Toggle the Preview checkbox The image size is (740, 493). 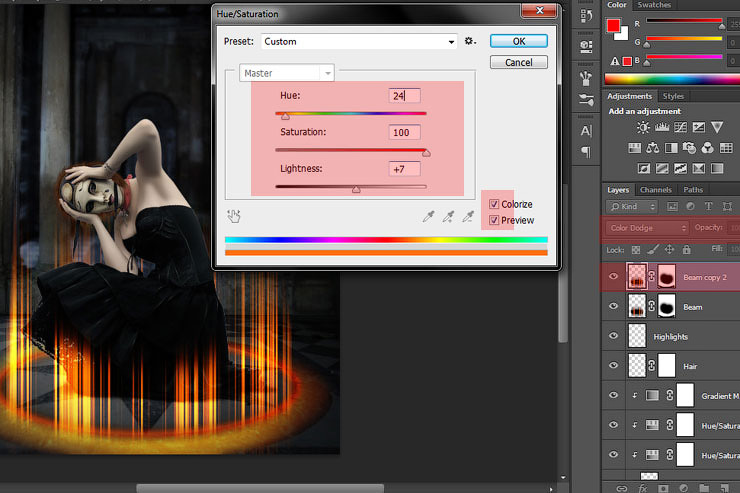pyautogui.click(x=494, y=220)
